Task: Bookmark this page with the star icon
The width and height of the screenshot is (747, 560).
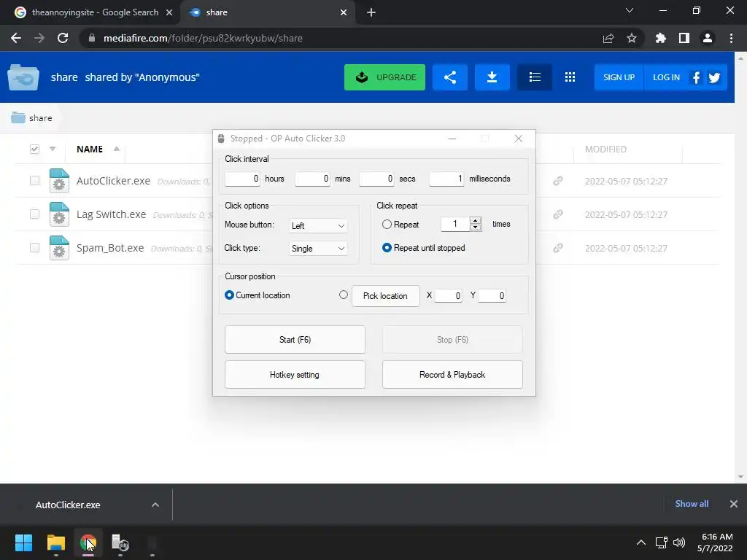Action: (x=632, y=38)
